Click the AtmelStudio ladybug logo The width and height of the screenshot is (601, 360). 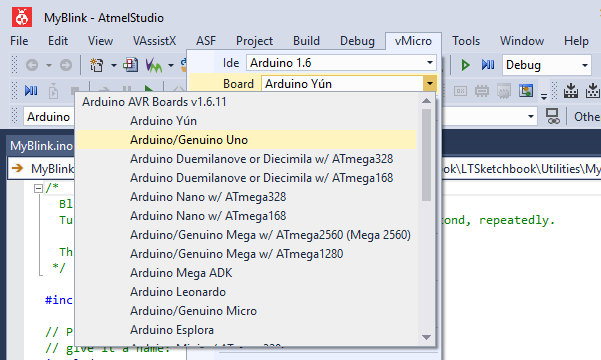click(x=22, y=17)
